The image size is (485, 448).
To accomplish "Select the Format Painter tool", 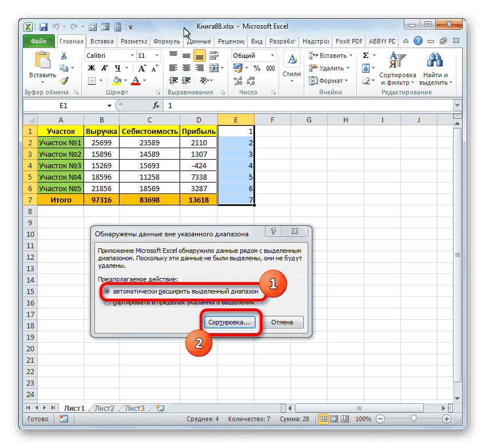I will 65,81.
